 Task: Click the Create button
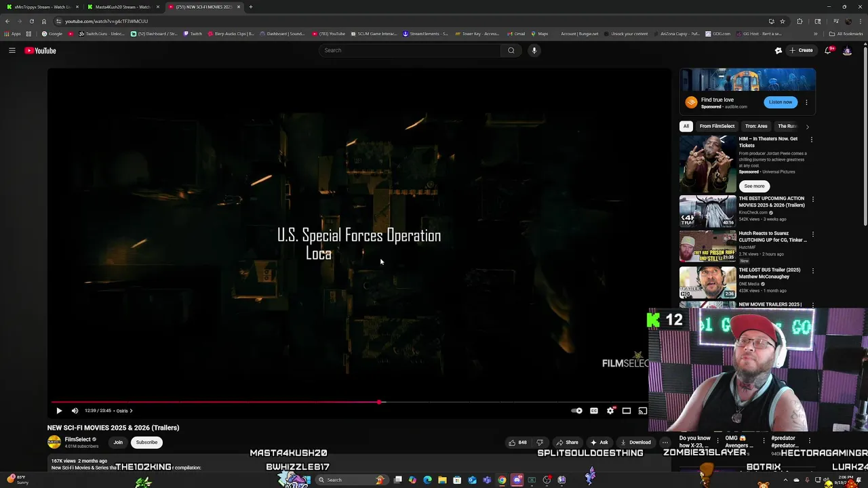coord(801,50)
